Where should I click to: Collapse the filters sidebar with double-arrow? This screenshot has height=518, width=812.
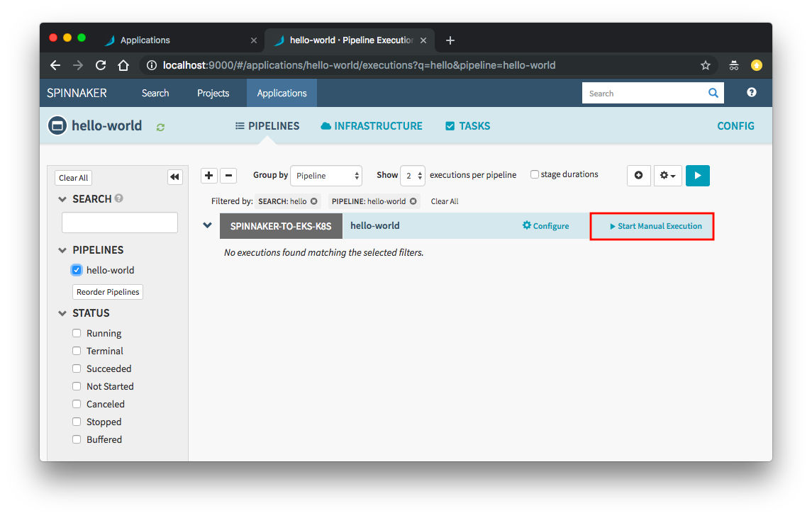coord(175,177)
